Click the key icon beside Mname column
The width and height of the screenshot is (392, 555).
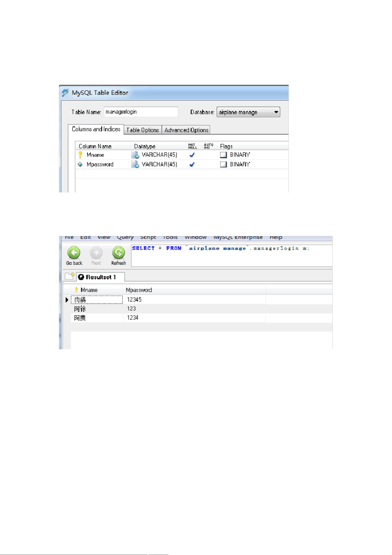click(80, 155)
